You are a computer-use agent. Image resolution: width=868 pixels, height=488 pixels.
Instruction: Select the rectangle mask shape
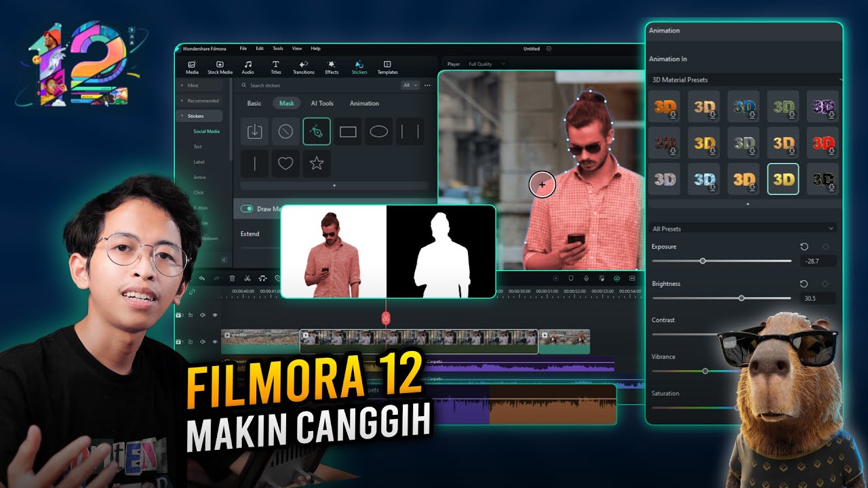pyautogui.click(x=348, y=131)
